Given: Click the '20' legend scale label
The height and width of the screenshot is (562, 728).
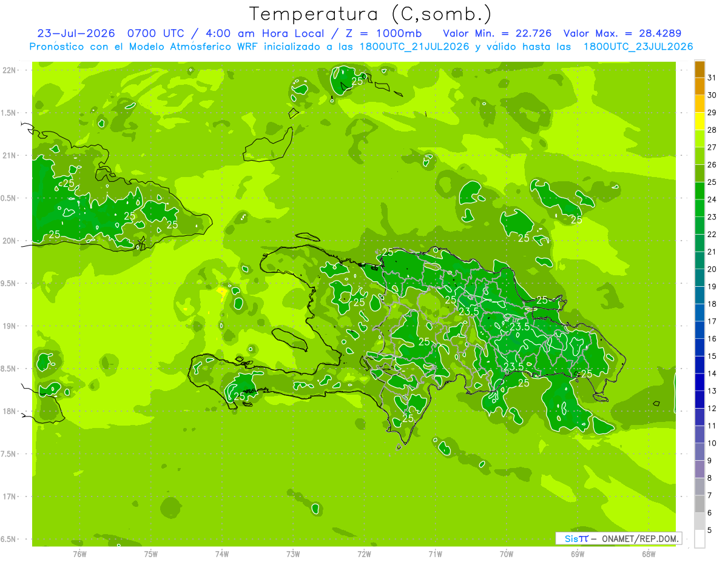Looking at the screenshot, I should [712, 269].
